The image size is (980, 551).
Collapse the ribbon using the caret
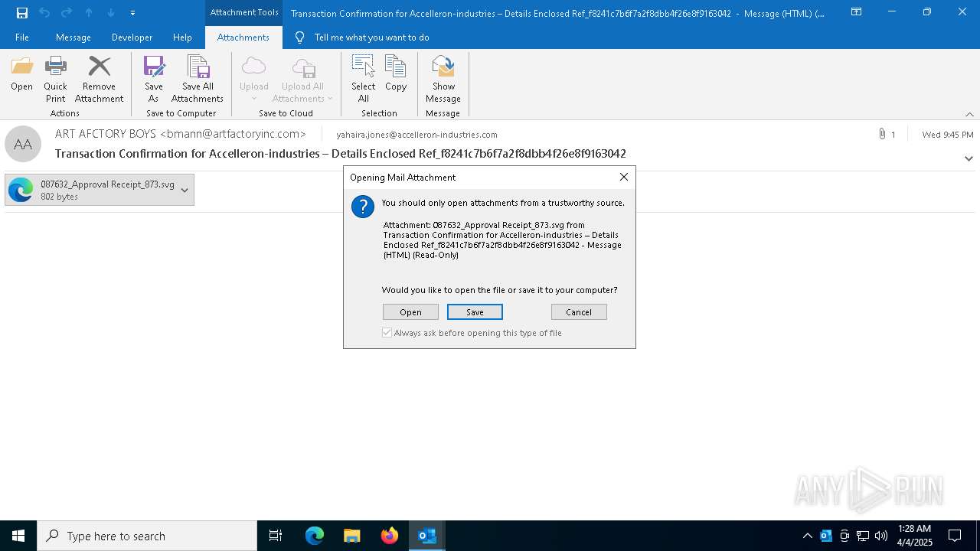(x=969, y=114)
